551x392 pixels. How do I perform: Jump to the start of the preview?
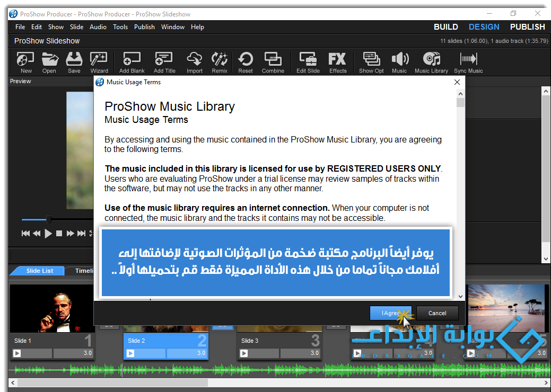pyautogui.click(x=25, y=234)
